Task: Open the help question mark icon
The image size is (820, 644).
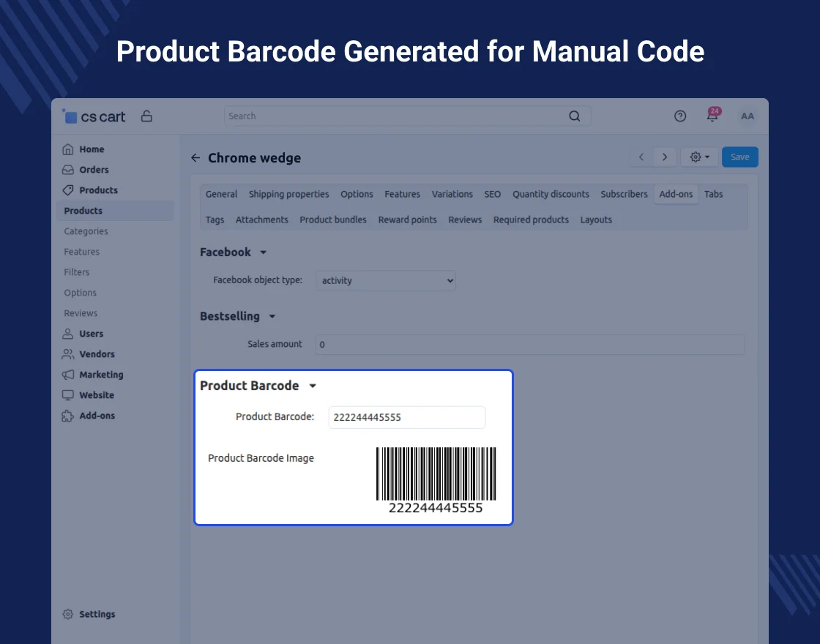Action: [680, 116]
